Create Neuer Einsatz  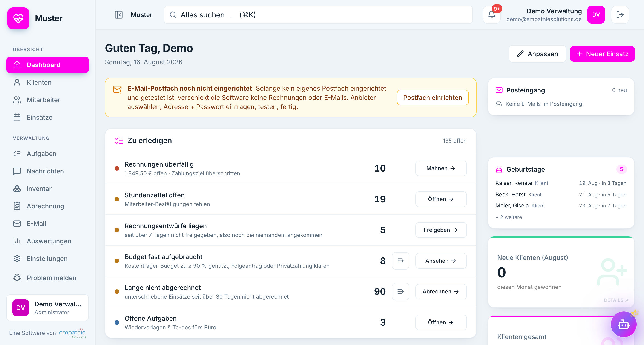click(x=602, y=54)
